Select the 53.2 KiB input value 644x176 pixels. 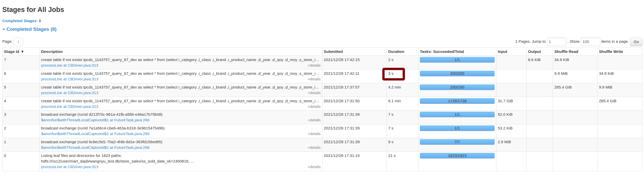click(x=505, y=128)
